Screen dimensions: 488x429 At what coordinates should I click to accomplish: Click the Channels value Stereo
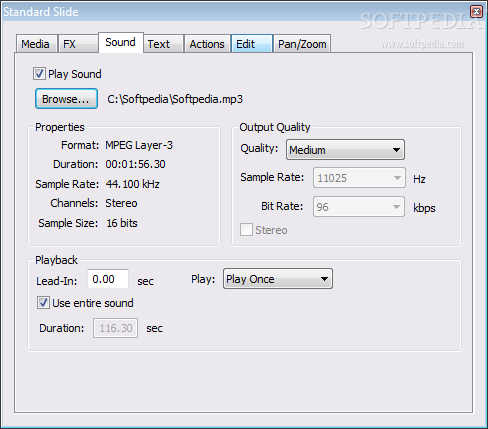tap(121, 203)
